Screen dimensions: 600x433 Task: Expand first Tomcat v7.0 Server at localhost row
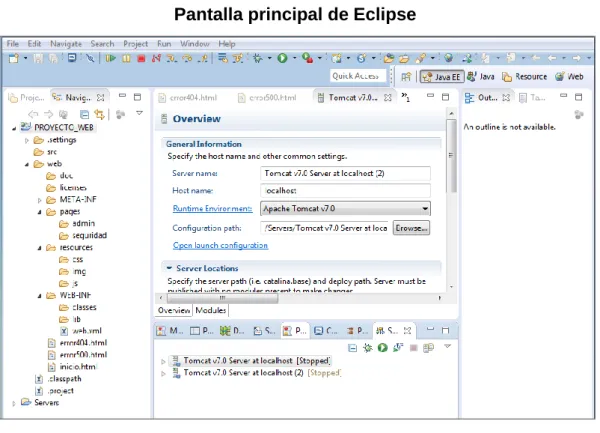click(x=163, y=361)
